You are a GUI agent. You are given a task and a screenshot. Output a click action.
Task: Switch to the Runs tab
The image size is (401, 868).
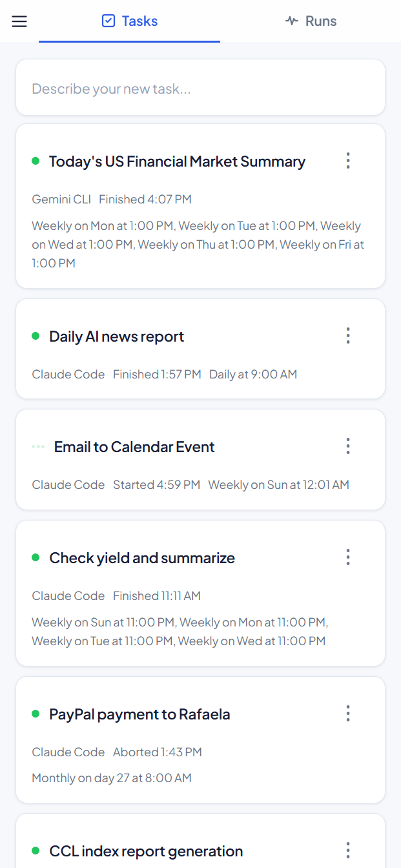(311, 20)
